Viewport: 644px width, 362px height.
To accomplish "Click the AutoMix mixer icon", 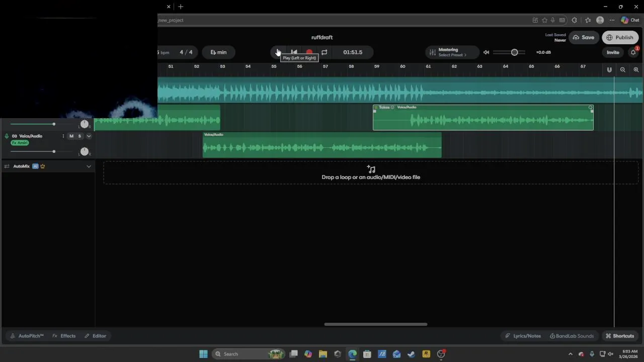I will (x=7, y=166).
